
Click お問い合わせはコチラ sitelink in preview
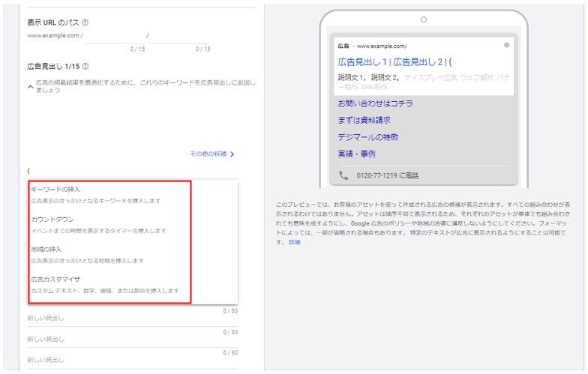click(x=375, y=103)
